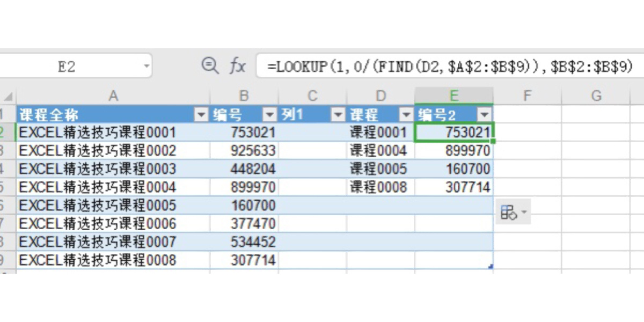
Task: Select column E header
Action: 454,96
